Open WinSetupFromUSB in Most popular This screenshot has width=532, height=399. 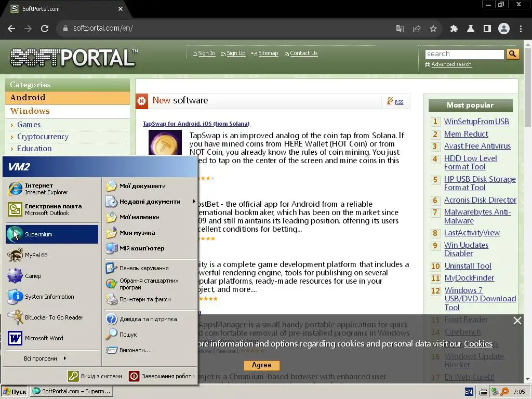click(476, 122)
